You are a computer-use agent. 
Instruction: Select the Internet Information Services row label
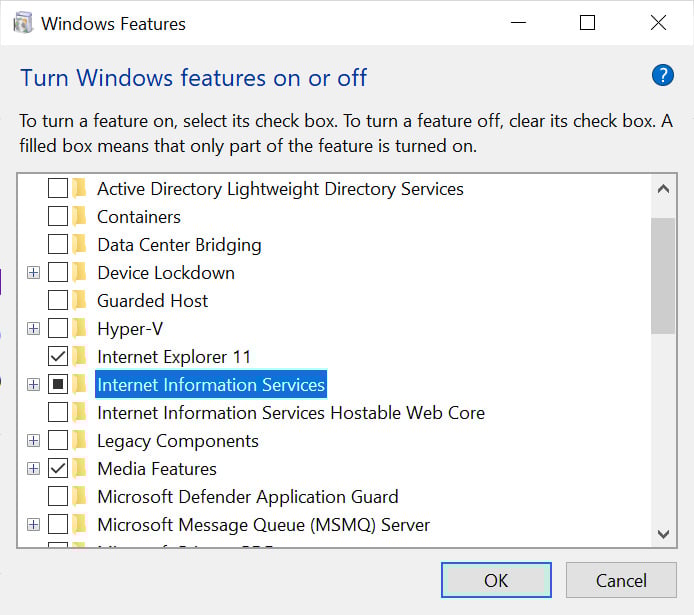pos(211,384)
